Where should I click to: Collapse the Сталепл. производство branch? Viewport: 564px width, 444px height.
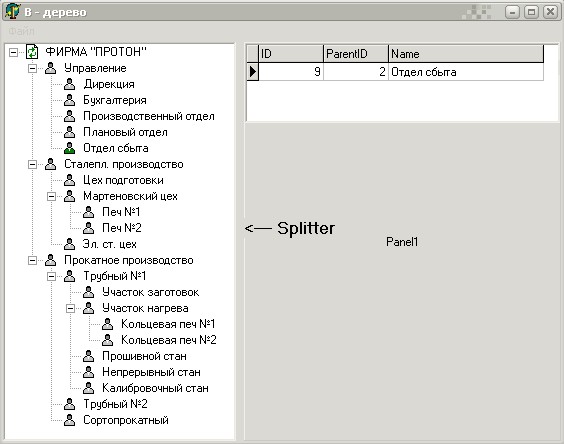point(32,164)
